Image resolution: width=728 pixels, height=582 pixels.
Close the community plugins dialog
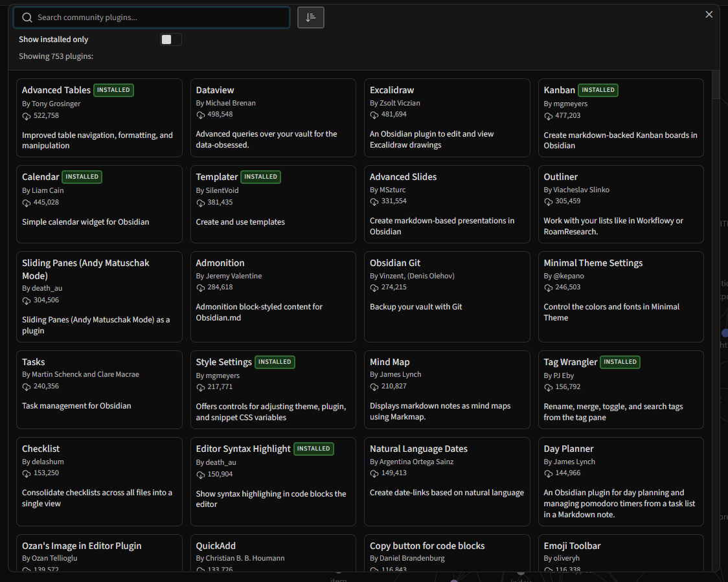709,14
